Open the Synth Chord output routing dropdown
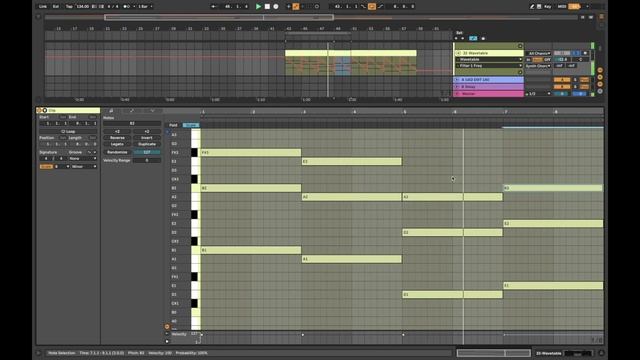640x360 pixels. (538, 65)
